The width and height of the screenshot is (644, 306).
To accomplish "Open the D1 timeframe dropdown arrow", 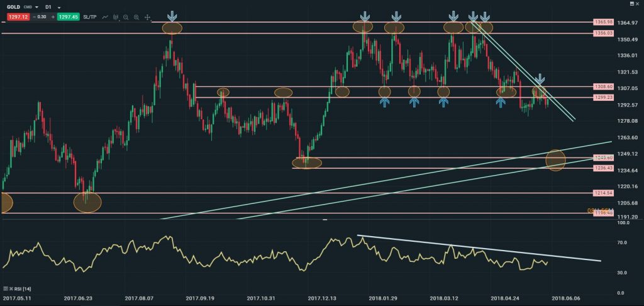I will (59, 8).
